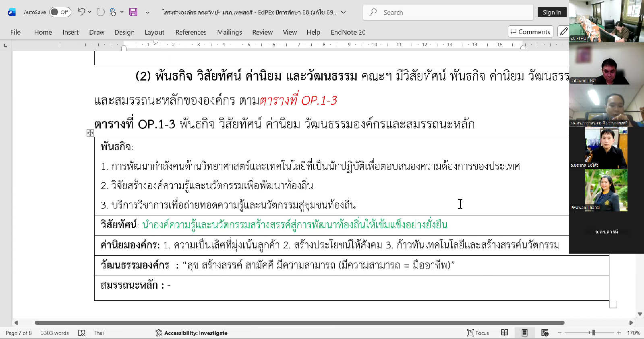The height and width of the screenshot is (339, 644).
Task: Click the Undo arrow icon
Action: [81, 12]
